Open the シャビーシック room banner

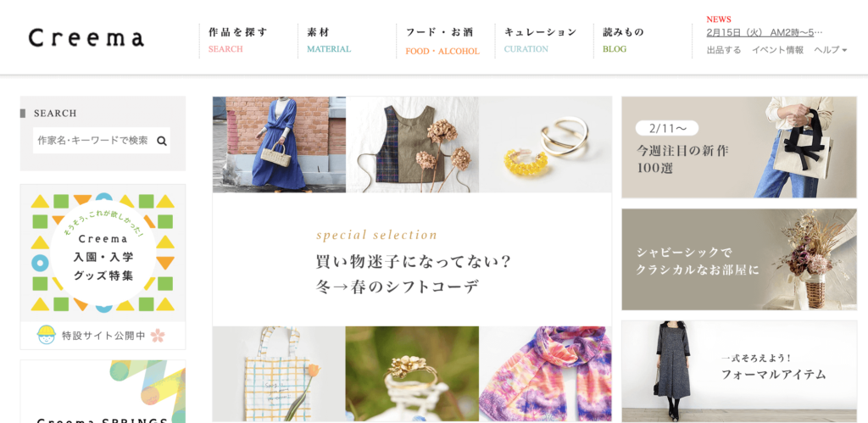point(739,259)
